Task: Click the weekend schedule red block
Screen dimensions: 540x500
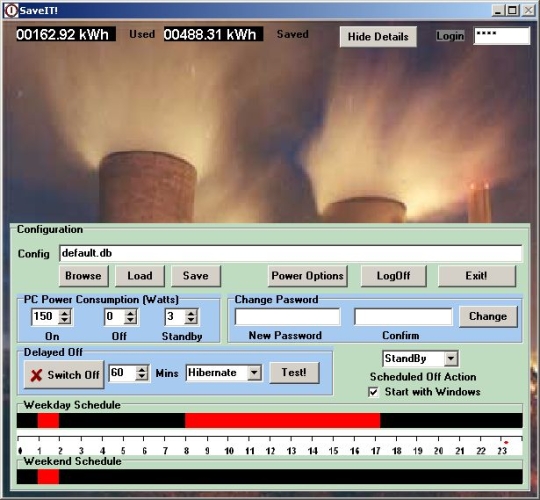Action: pyautogui.click(x=48, y=477)
